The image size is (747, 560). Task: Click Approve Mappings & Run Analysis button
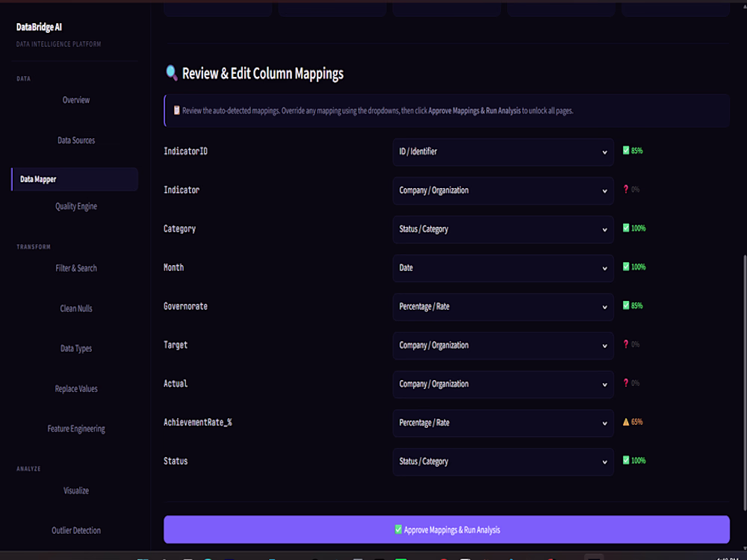447,529
